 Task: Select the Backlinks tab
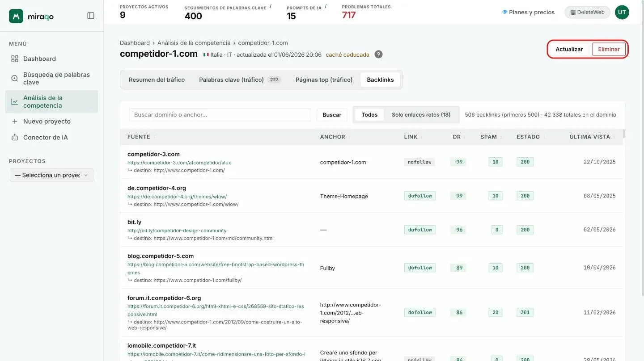click(x=380, y=80)
